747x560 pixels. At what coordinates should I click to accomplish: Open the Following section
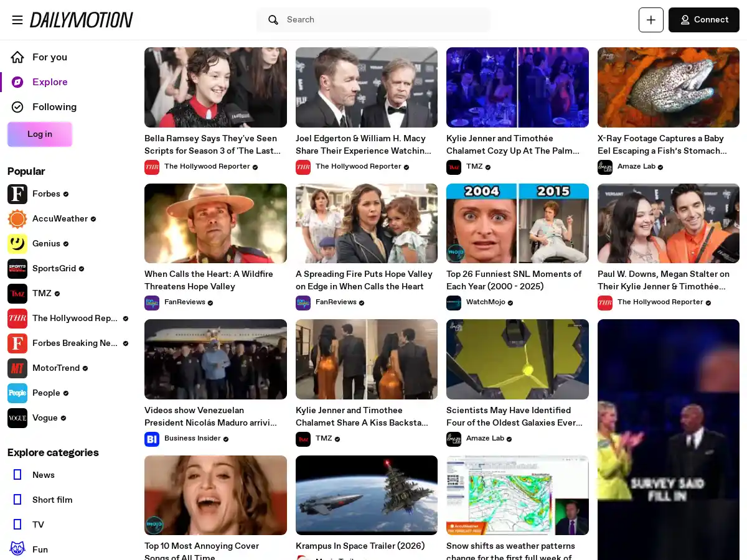54,107
